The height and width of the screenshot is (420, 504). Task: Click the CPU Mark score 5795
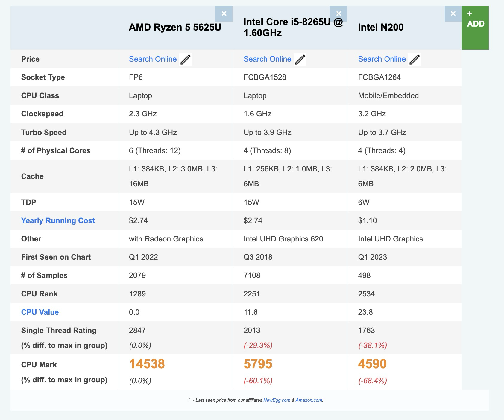[258, 364]
